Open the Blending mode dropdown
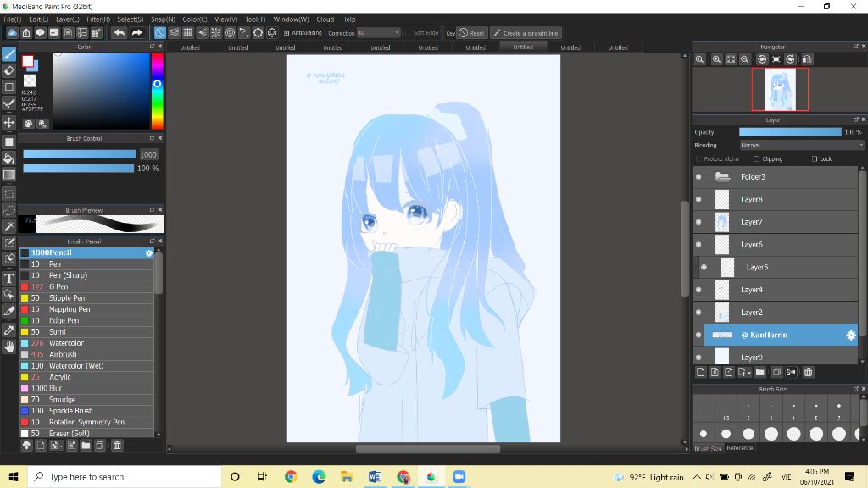 click(x=802, y=145)
